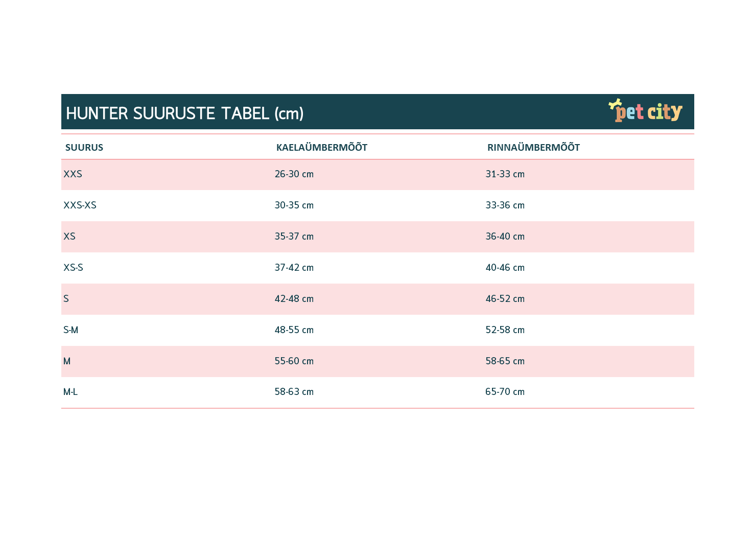The width and height of the screenshot is (753, 560).
Task: Click the XXS size cell
Action: tap(73, 174)
